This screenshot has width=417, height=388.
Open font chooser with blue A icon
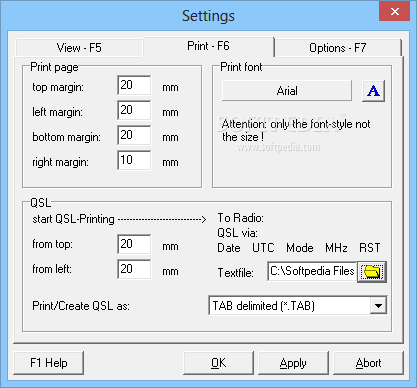373,91
